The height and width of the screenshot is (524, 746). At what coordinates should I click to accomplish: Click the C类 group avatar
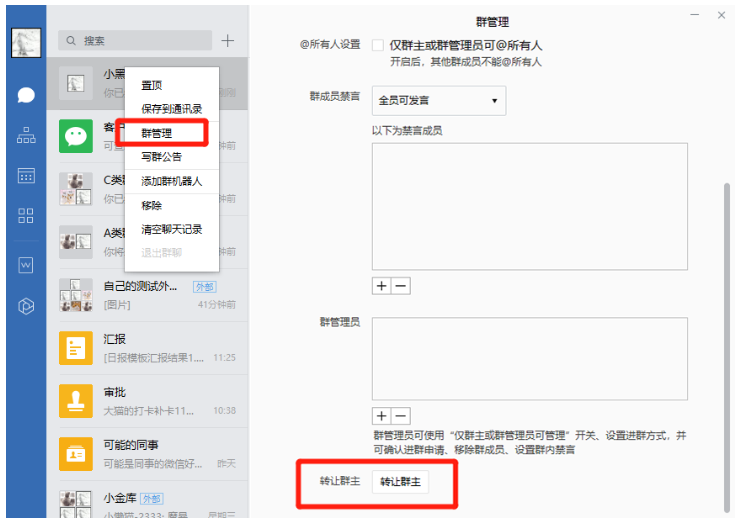point(76,189)
